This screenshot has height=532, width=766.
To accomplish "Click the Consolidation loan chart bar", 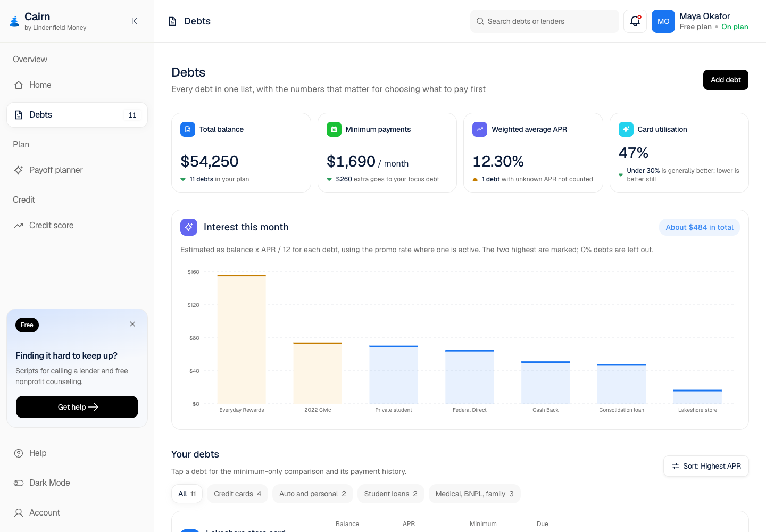I will point(621,384).
